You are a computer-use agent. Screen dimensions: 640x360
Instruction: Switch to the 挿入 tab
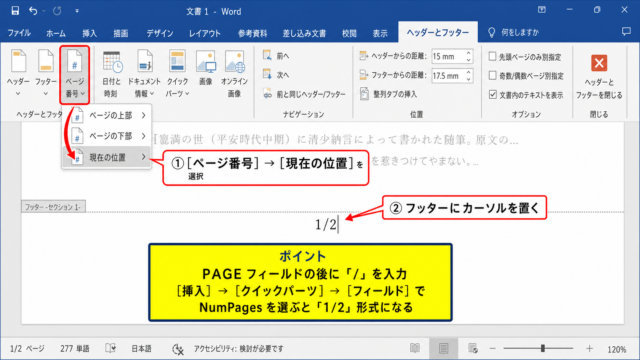89,33
